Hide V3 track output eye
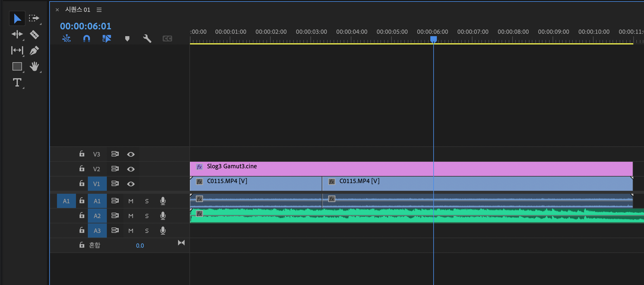The image size is (644, 285). coord(131,154)
